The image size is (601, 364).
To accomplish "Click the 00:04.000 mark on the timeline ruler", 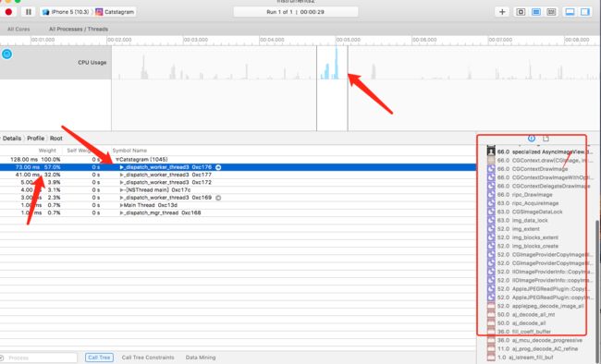I will pyautogui.click(x=272, y=40).
